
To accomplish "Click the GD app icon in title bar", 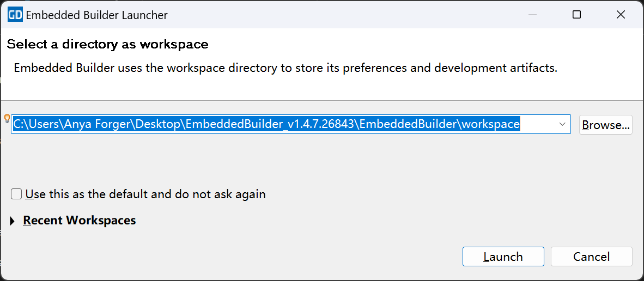I will 15,15.
